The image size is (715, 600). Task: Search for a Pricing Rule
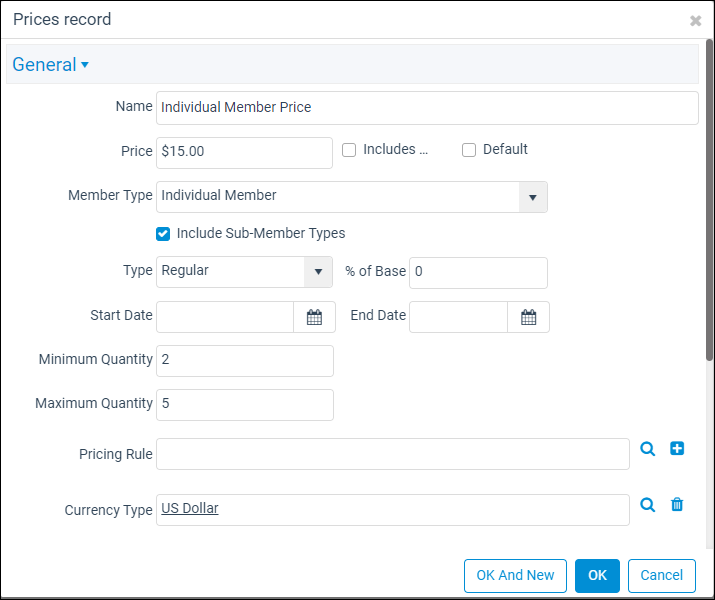648,449
